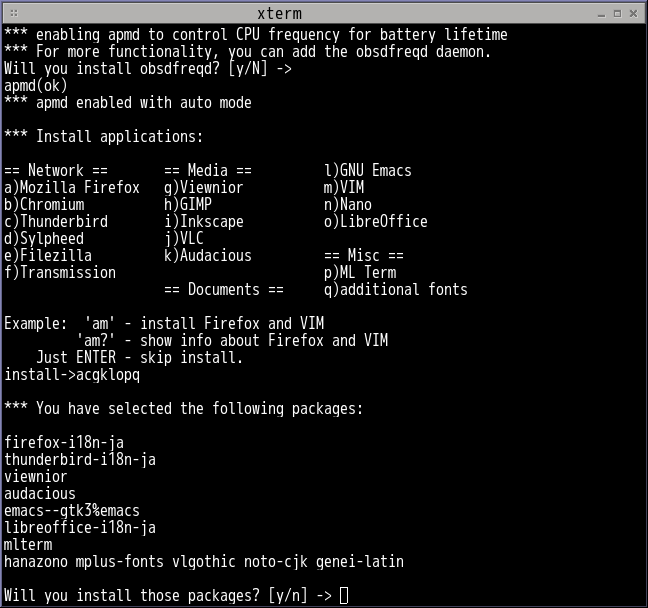Click the 'h)GIMP' media entry

[x=188, y=205]
